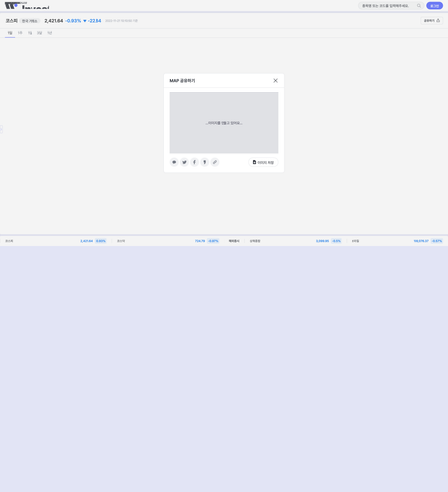448x492 pixels.
Task: Click the -0.93% change value
Action: coord(73,21)
